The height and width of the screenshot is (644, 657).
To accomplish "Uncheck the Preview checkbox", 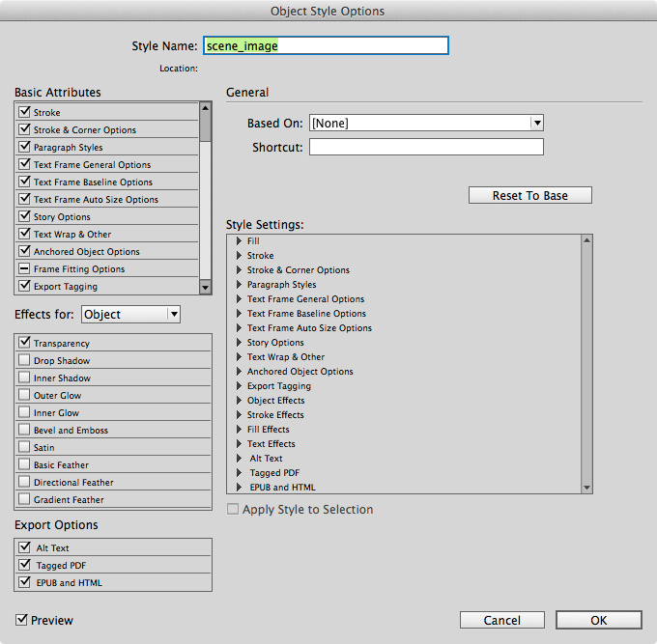I will [21, 620].
